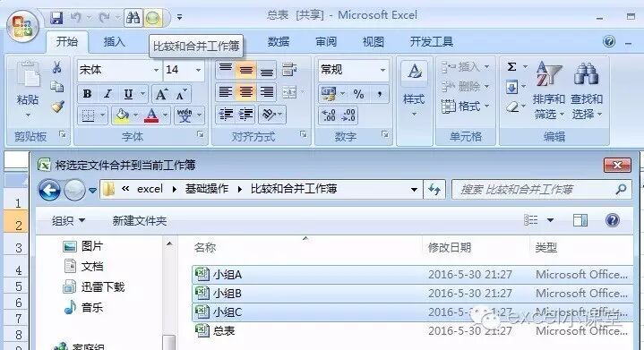This screenshot has width=644, height=350.
Task: Select file 小组A in list
Action: pos(412,274)
